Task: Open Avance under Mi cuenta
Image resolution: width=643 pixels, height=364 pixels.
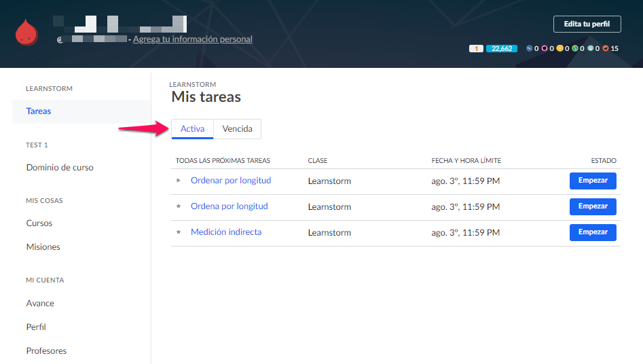Action: (x=40, y=304)
